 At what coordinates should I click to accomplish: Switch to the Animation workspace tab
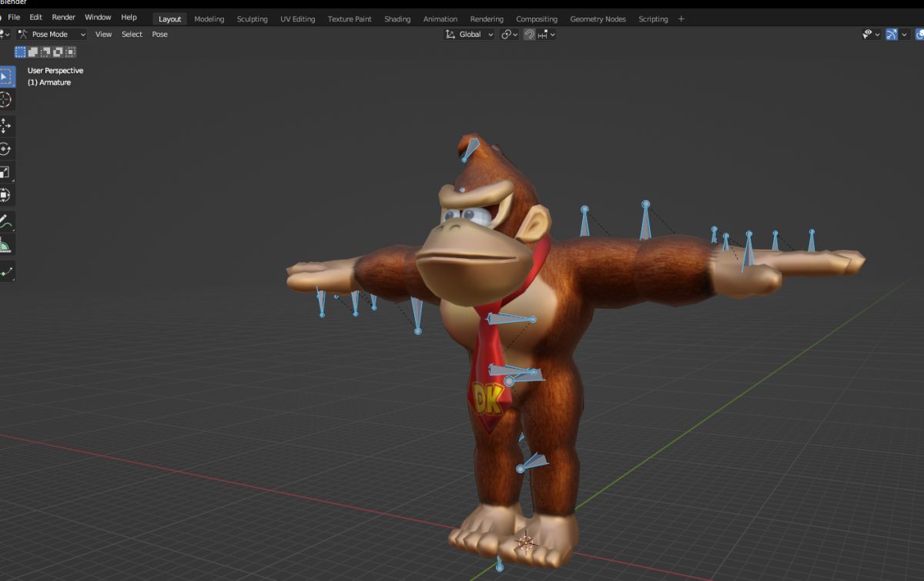point(440,19)
